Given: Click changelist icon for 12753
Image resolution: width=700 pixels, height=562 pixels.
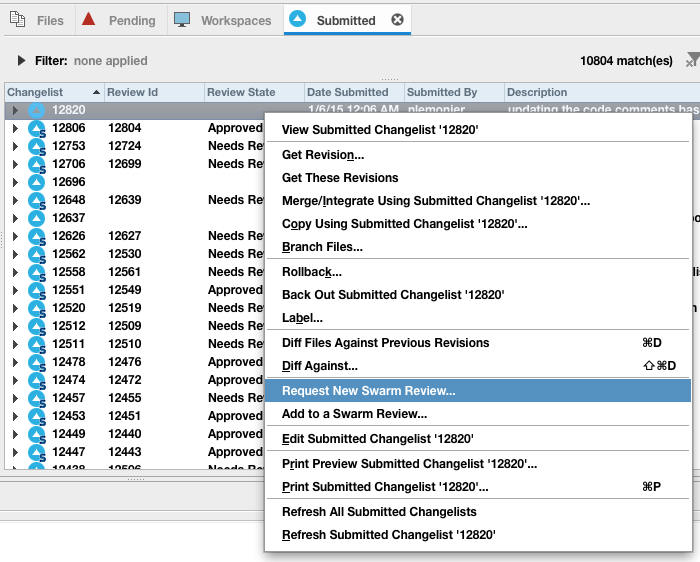Looking at the screenshot, I should coord(37,146).
